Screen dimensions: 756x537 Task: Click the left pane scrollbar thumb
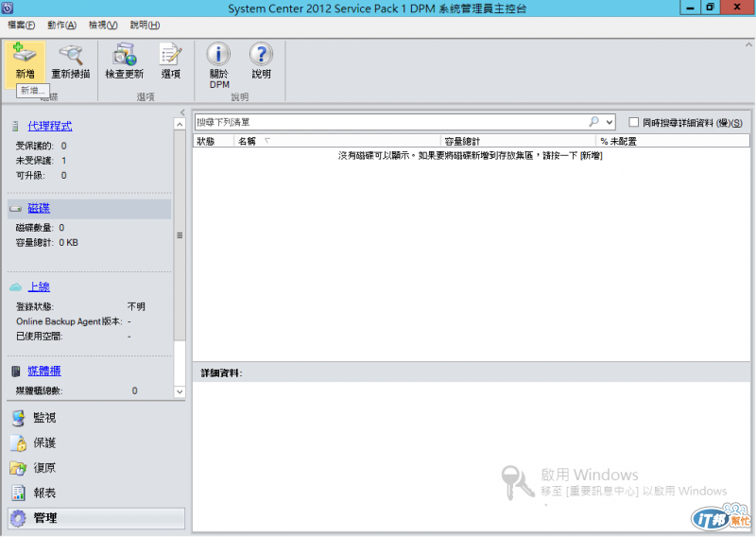click(x=180, y=235)
